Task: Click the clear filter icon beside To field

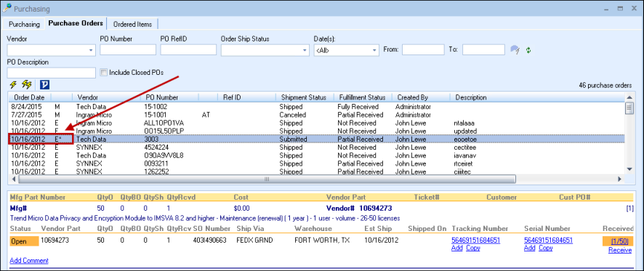Action: 515,50
